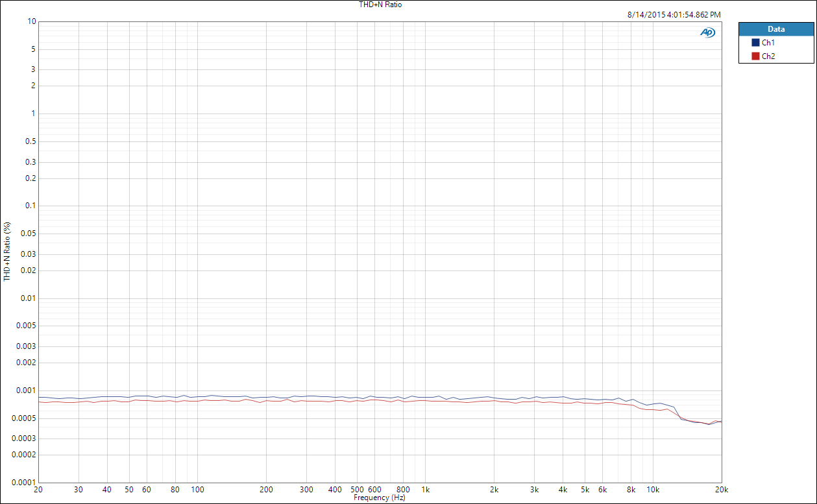Click the 10k tick on frequency axis

pos(653,490)
